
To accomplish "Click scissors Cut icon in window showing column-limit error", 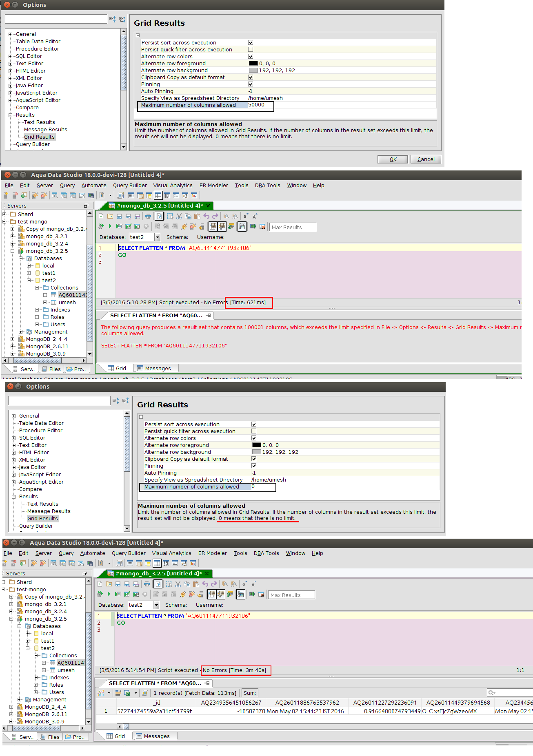I will [179, 216].
